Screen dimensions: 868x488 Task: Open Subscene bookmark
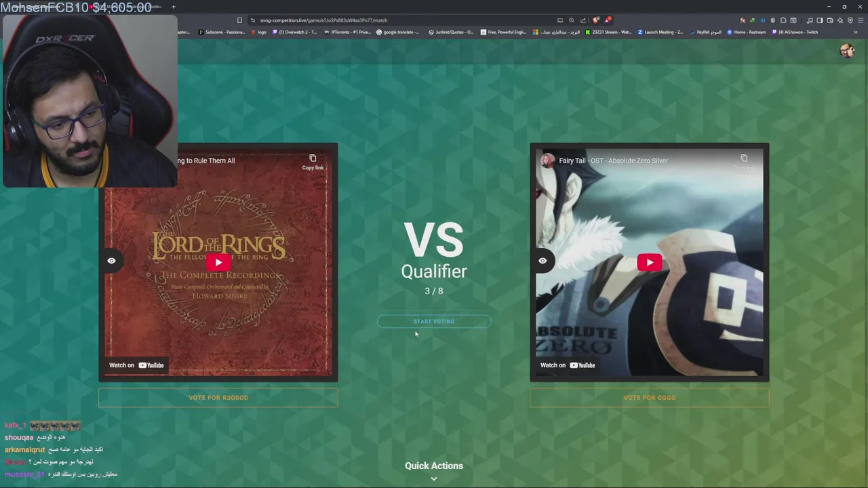(x=220, y=32)
